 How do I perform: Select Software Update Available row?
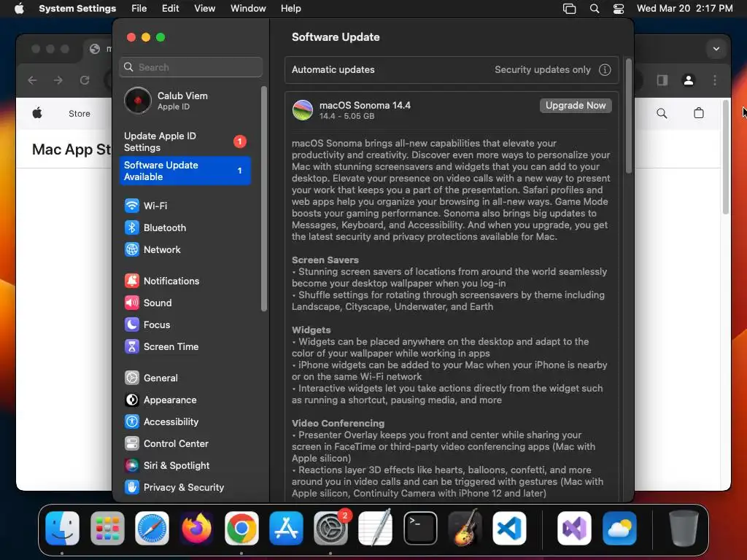pyautogui.click(x=185, y=171)
